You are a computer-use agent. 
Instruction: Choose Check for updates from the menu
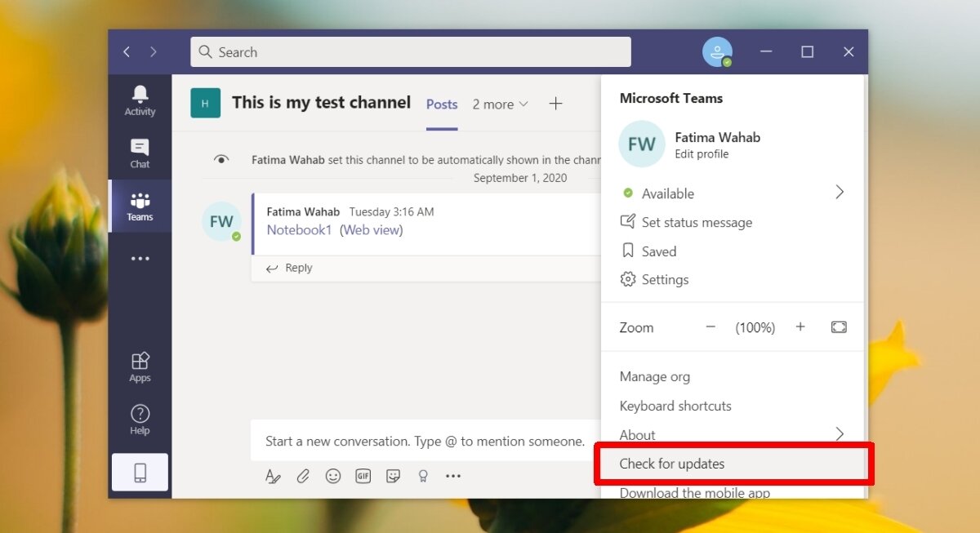pos(670,464)
